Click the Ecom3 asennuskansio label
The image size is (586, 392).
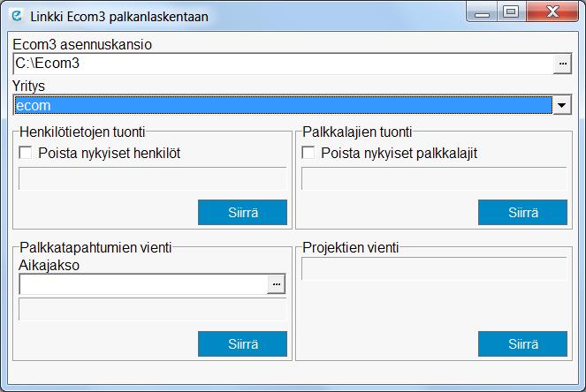click(x=82, y=44)
